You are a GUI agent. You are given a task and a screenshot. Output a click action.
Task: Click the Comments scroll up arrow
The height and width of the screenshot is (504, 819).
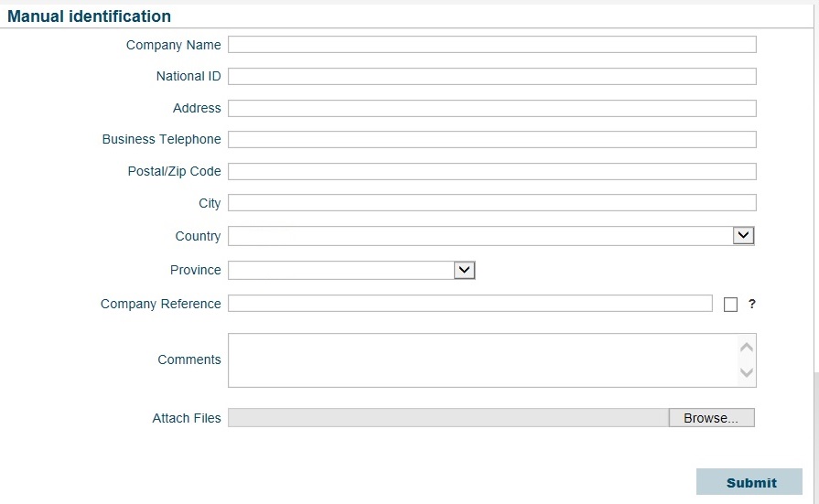point(747,348)
